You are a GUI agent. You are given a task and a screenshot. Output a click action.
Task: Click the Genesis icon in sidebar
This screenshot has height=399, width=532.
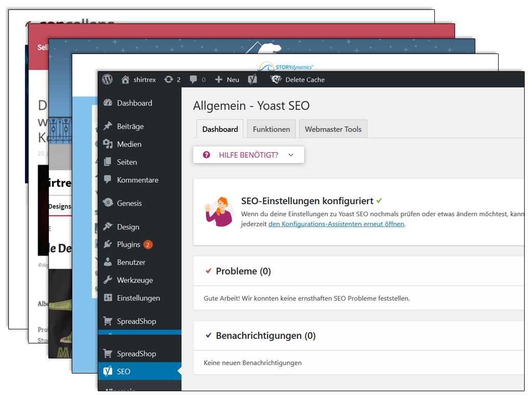(108, 203)
